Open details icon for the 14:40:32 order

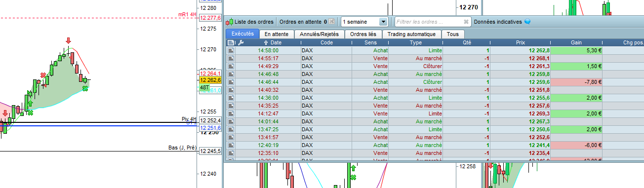click(231, 90)
